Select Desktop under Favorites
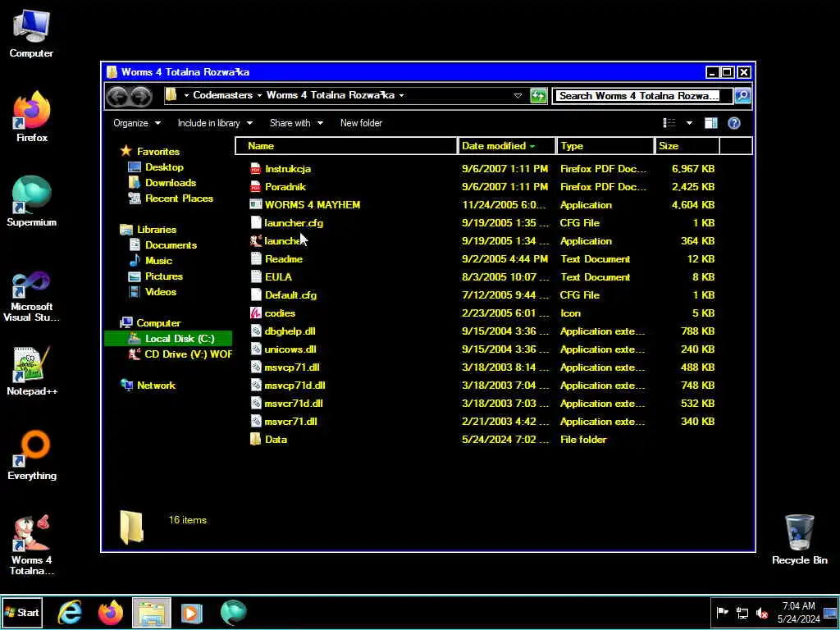This screenshot has width=840, height=630. coord(164,167)
